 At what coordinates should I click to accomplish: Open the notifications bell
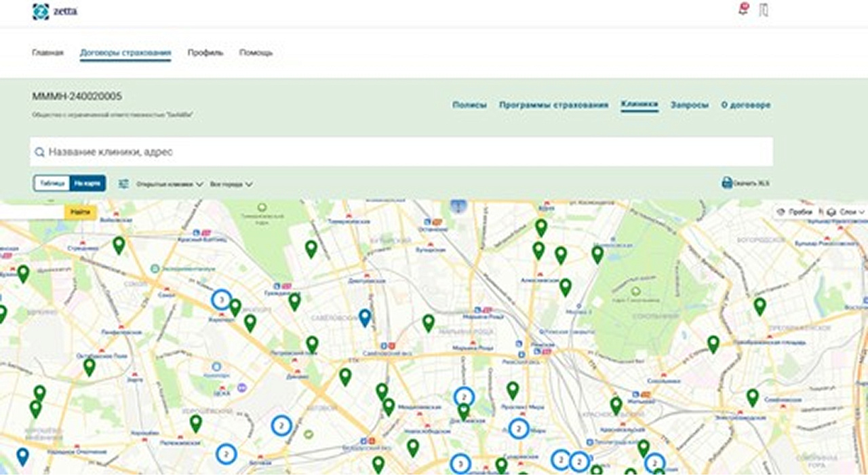743,10
